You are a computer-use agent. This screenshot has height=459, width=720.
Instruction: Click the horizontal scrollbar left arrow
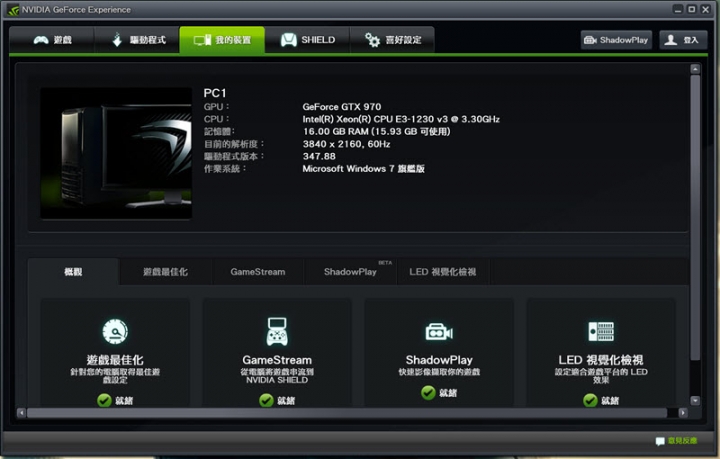coord(21,413)
